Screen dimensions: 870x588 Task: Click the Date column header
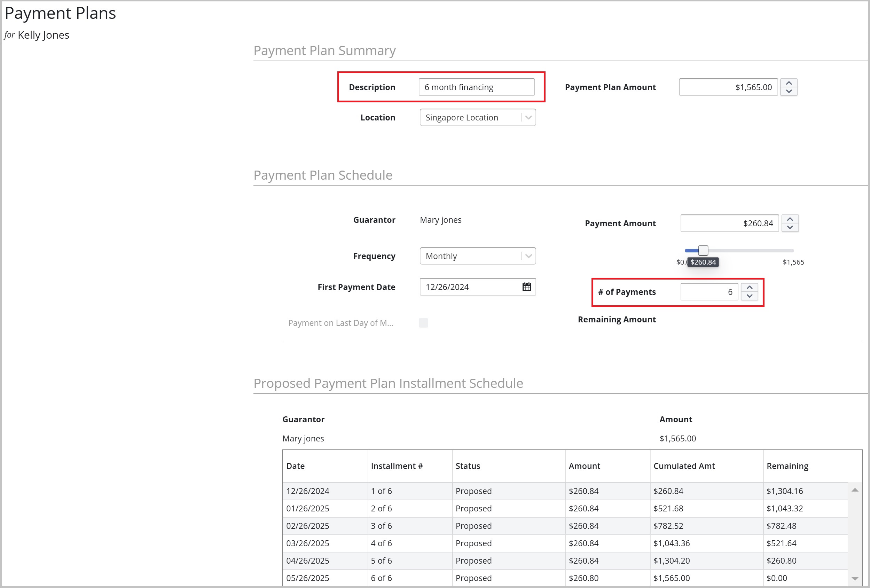pyautogui.click(x=325, y=466)
